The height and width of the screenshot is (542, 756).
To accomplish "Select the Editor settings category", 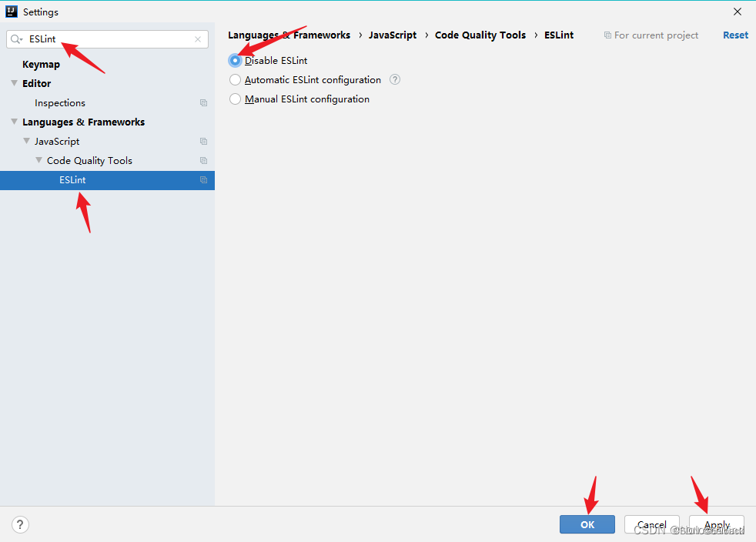I will (37, 83).
